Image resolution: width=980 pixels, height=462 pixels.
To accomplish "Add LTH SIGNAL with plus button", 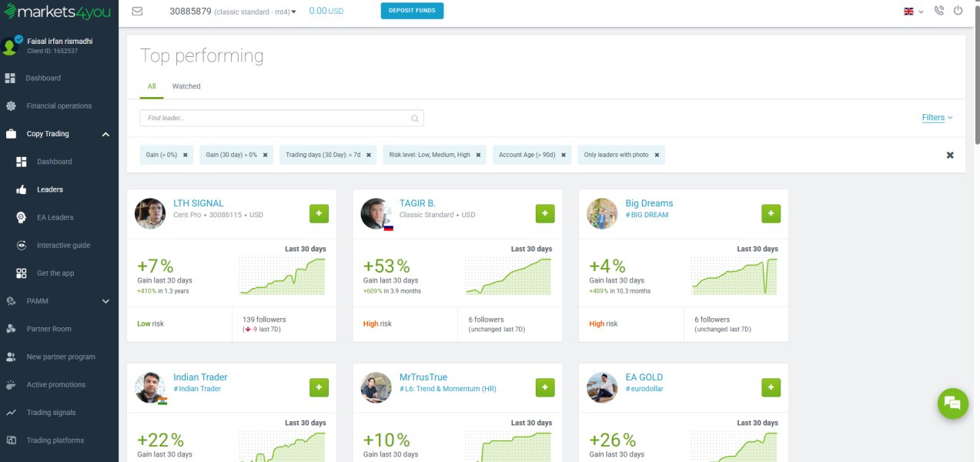I will (x=319, y=213).
